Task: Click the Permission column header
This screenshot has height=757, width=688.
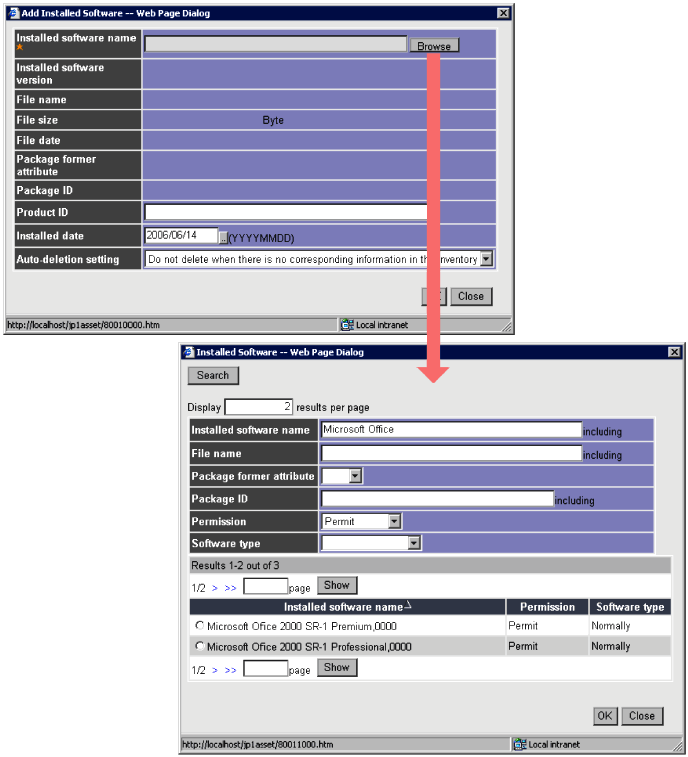Action: (548, 607)
